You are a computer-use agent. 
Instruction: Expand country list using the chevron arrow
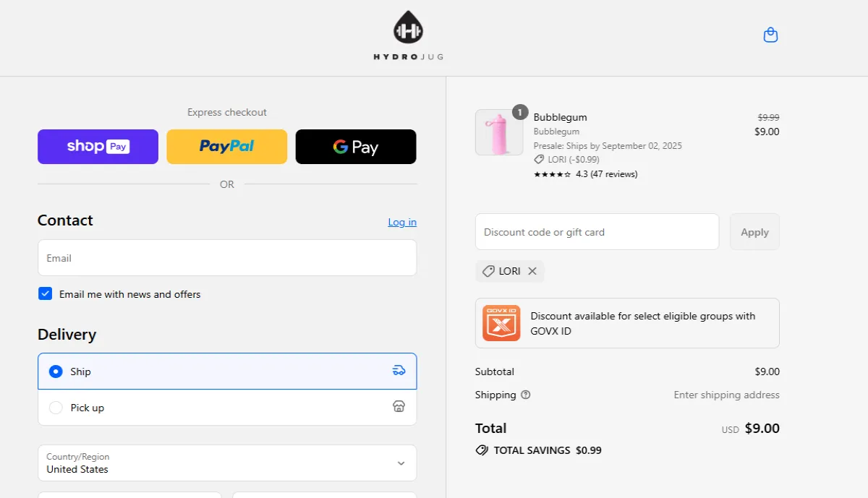tap(401, 463)
